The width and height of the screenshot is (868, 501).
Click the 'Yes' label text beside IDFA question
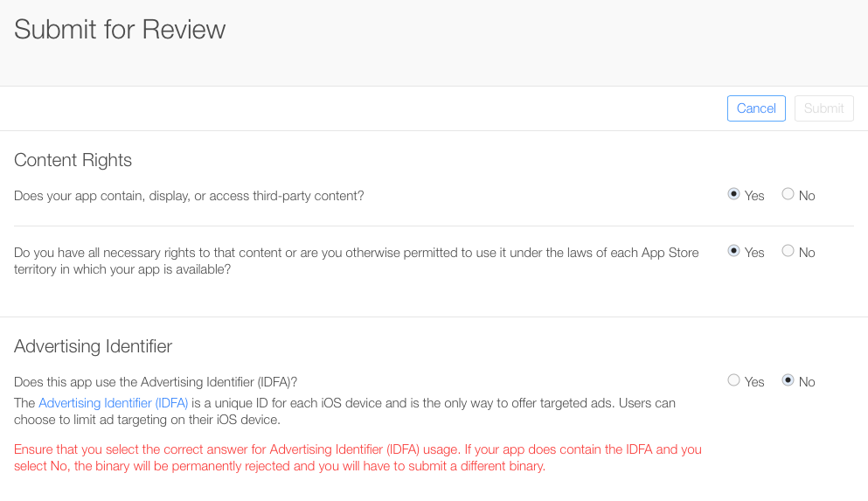pyautogui.click(x=754, y=382)
